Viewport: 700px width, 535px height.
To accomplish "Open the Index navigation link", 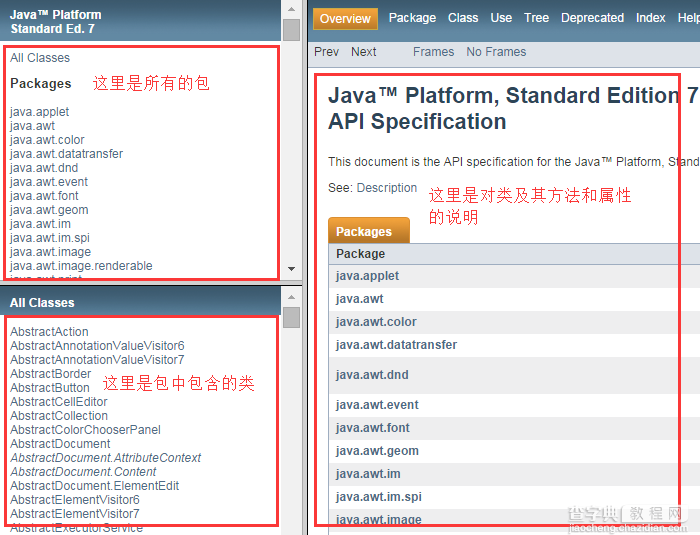I will click(x=650, y=18).
